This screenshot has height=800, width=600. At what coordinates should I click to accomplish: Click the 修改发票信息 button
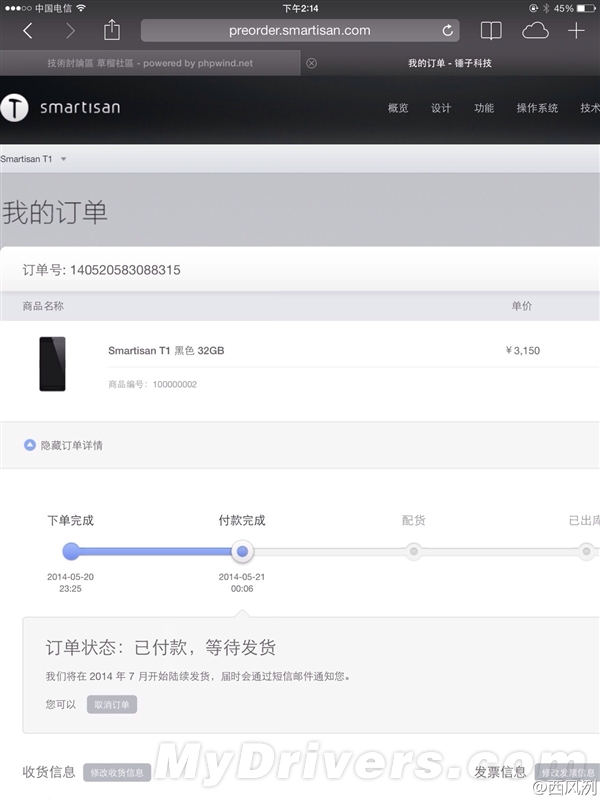pos(568,772)
